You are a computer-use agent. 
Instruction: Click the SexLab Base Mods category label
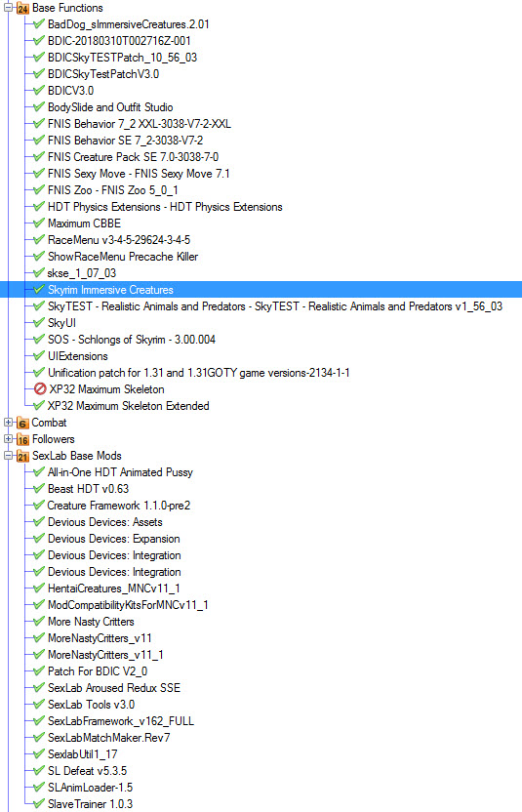[77, 456]
